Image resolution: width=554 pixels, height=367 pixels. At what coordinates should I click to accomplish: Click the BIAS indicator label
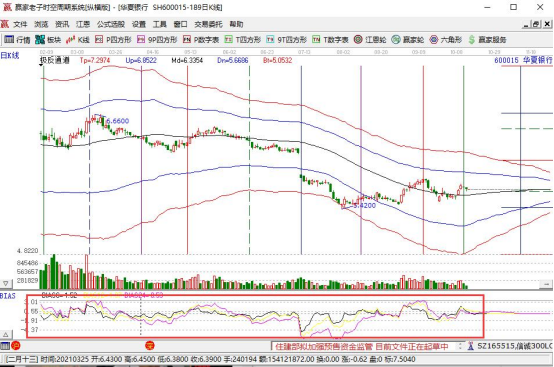(7, 296)
